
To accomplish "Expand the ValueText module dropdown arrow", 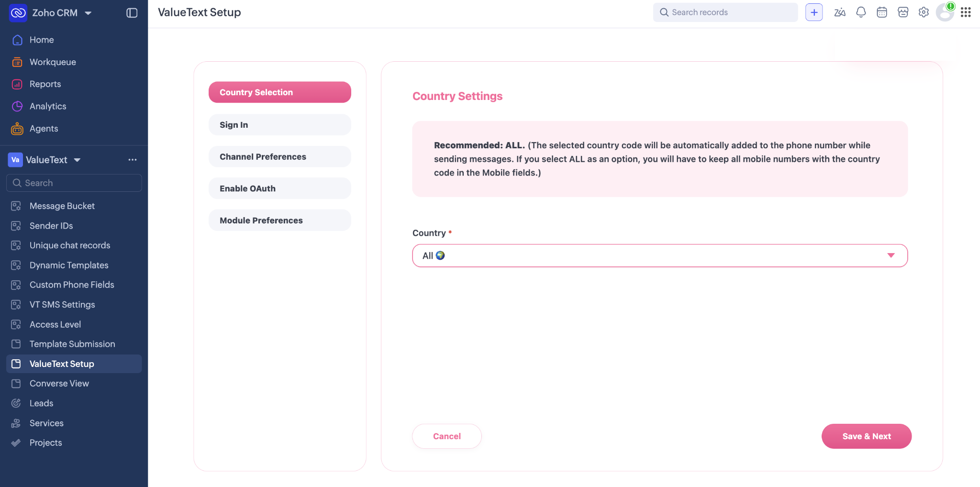I will point(77,160).
